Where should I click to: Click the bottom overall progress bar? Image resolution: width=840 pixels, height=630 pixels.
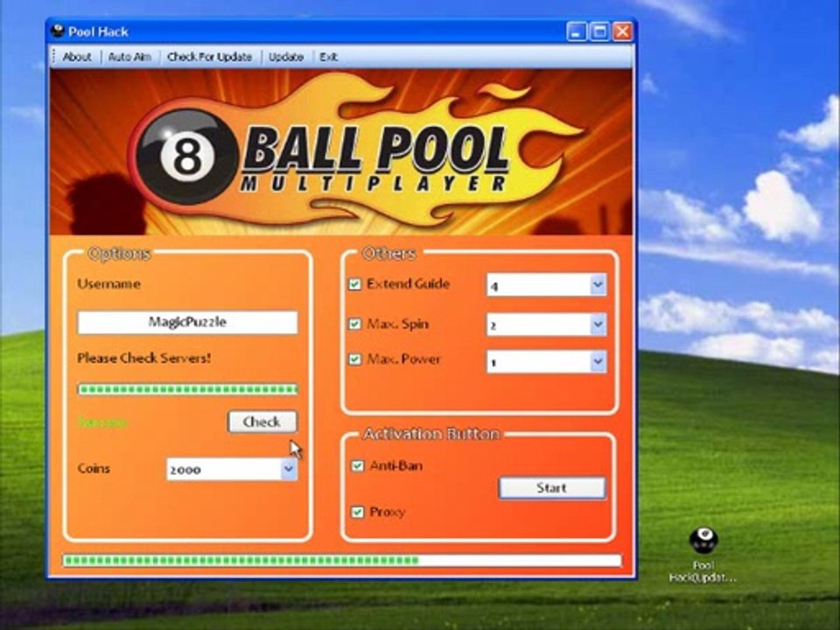(342, 561)
